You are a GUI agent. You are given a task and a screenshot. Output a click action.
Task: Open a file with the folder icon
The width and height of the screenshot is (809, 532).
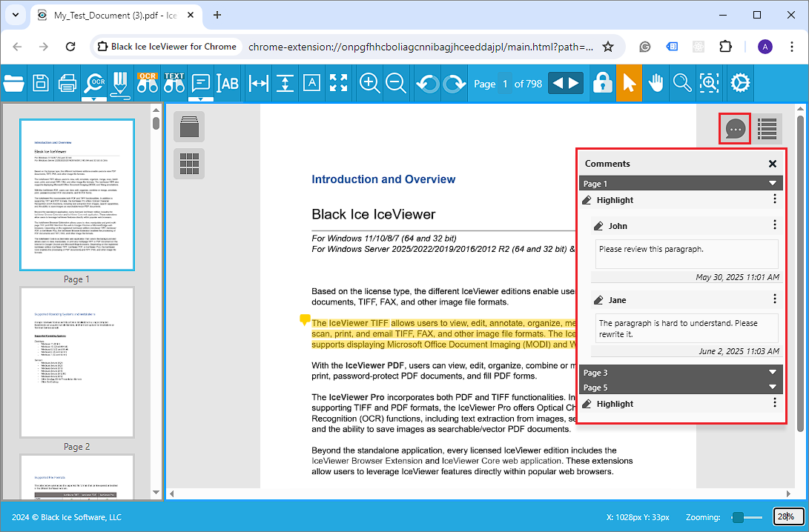pos(13,83)
